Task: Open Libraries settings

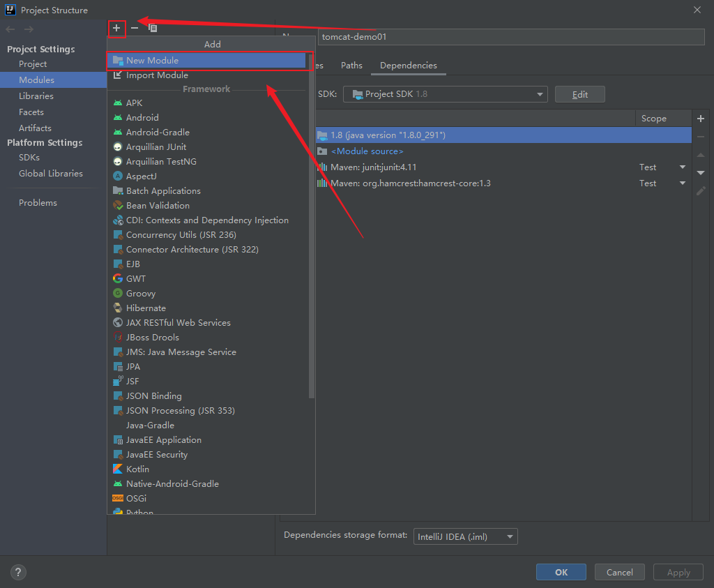Action: pyautogui.click(x=36, y=96)
